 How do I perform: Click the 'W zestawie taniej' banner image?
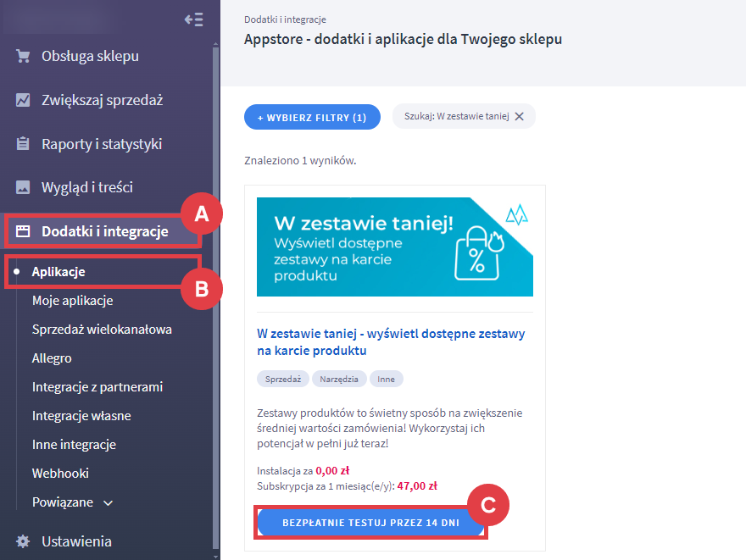tap(394, 247)
